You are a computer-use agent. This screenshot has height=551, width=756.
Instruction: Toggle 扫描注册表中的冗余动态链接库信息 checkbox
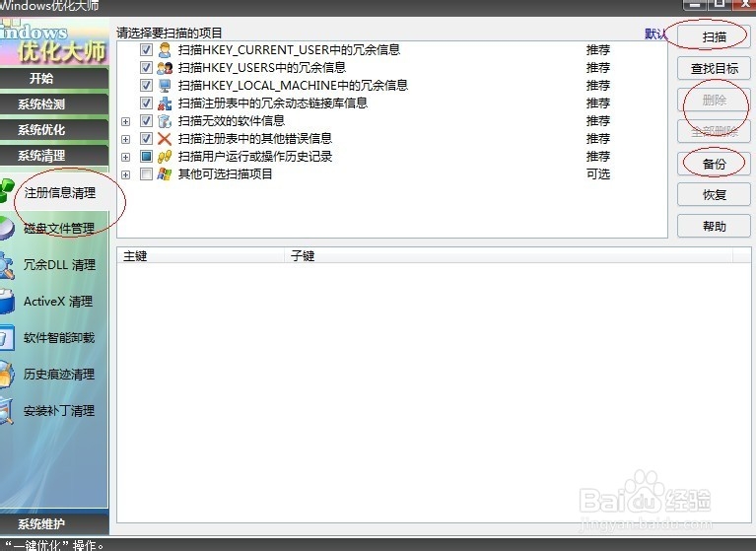pos(146,103)
